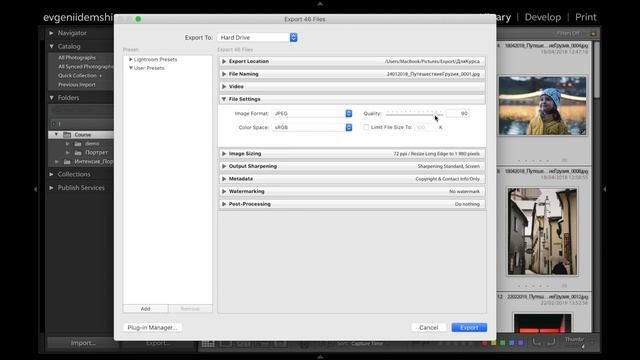Collapse the Course folder tree arrow
The image size is (640, 360).
(57, 134)
